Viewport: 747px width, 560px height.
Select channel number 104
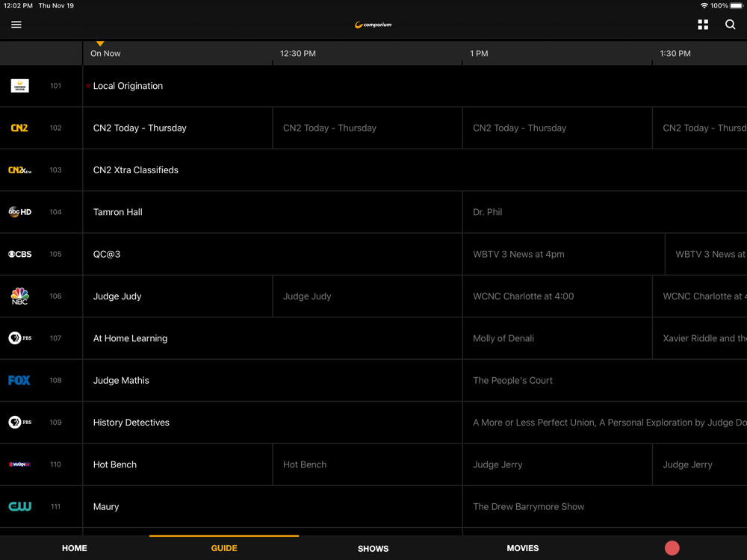(x=55, y=212)
